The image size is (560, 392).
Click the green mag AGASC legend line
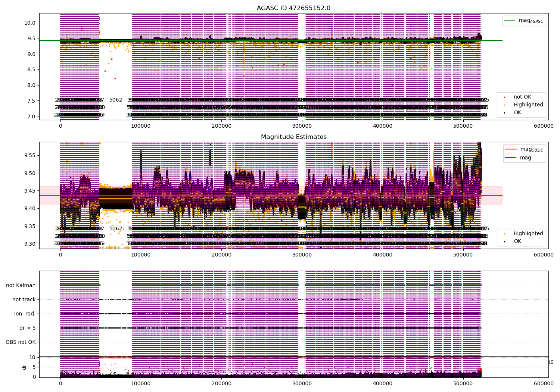pyautogui.click(x=510, y=21)
